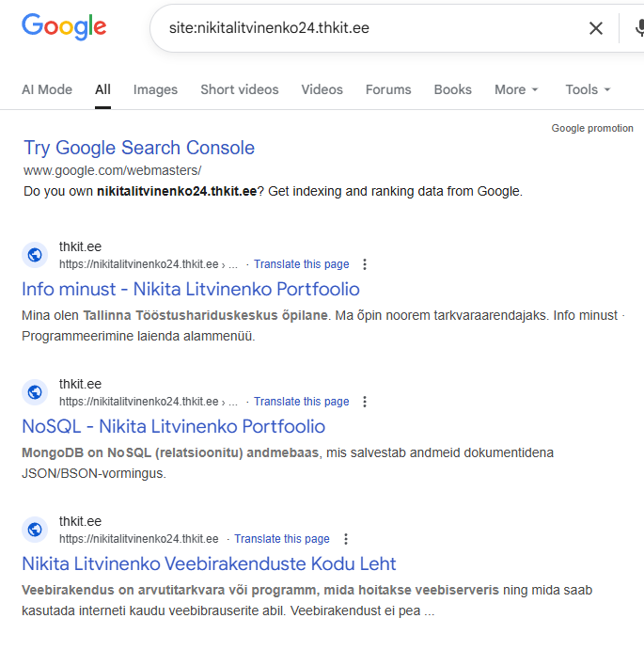The height and width of the screenshot is (650, 644).
Task: Open three-dot menu for Veebirakenduste result
Action: (346, 539)
